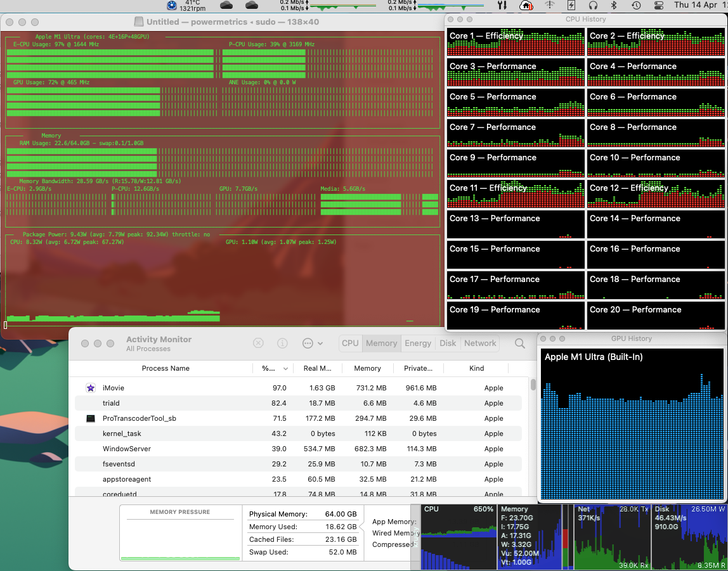This screenshot has width=728, height=571.
Task: Open Time Machine menu bar icon
Action: tap(635, 5)
